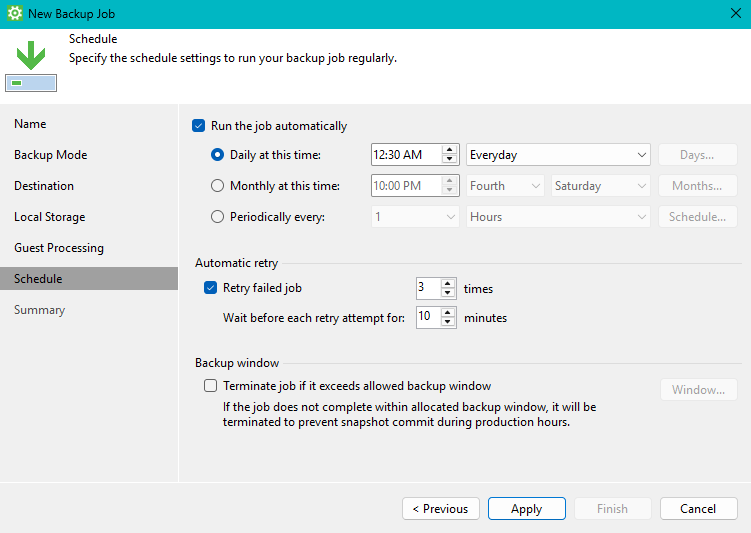The height and width of the screenshot is (533, 751).
Task: Increase the retry count with up arrow
Action: [x=449, y=283]
